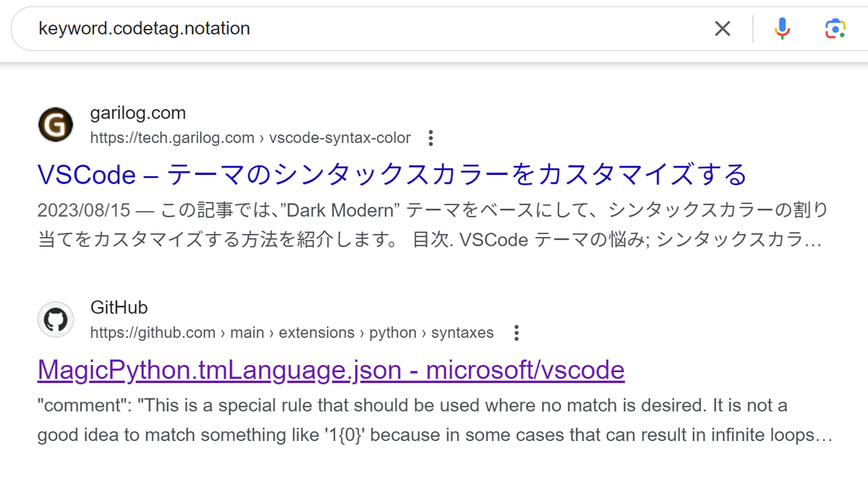Screen dimensions: 868x482
Task: Open the three-dot menu for the garilog.com result
Action: pos(430,137)
